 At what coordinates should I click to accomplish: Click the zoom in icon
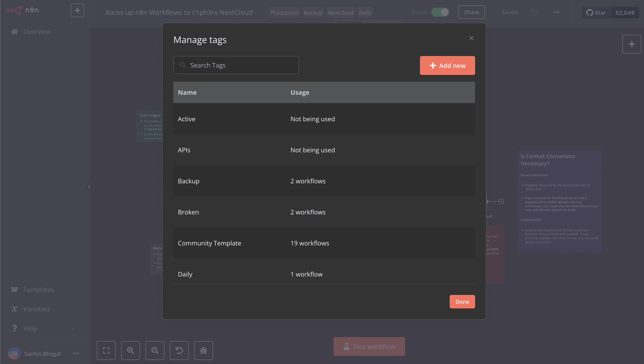pos(131,351)
